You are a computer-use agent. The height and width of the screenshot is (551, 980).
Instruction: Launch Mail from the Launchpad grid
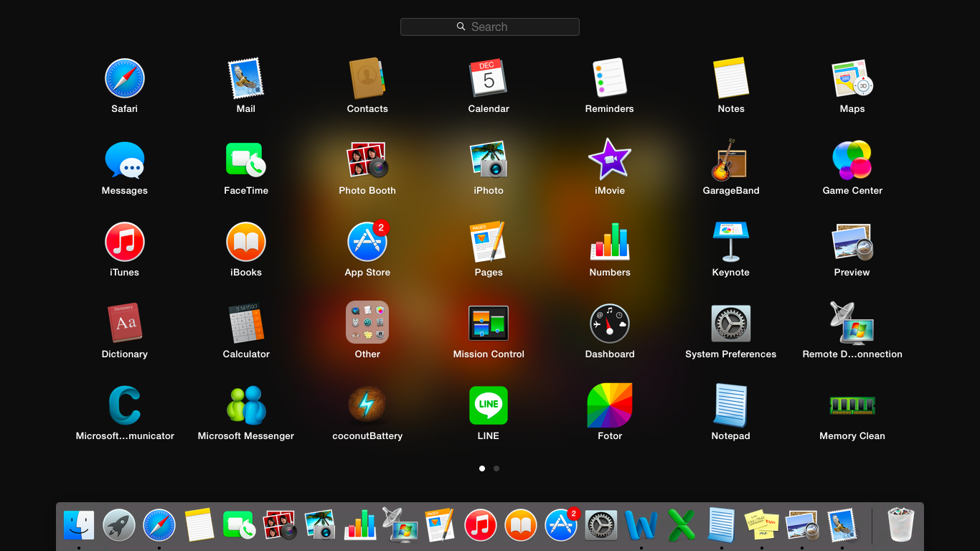coord(246,79)
